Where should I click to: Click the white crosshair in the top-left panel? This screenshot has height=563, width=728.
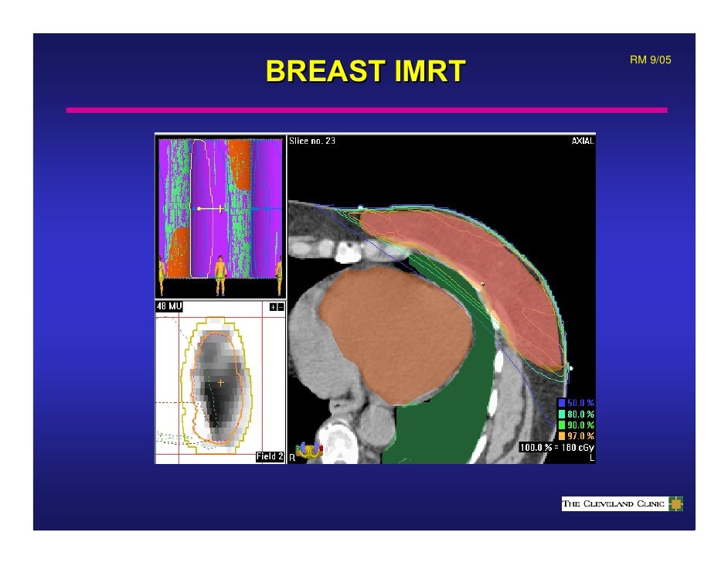coord(220,209)
